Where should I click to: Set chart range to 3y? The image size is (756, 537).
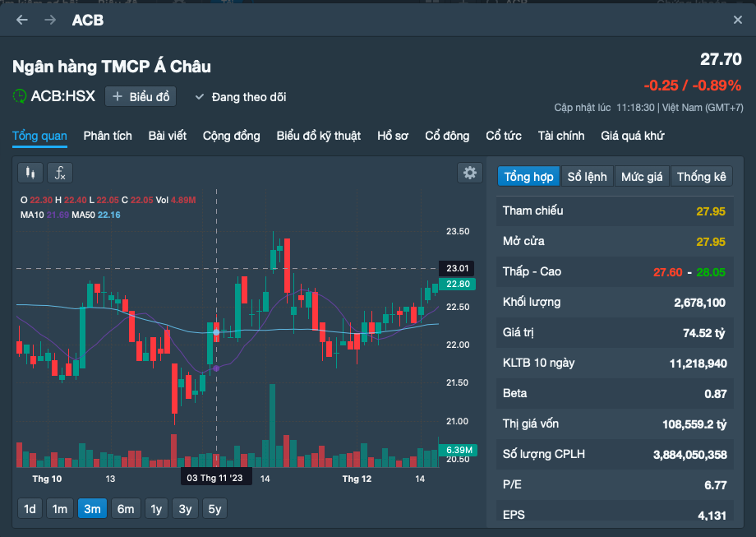coord(185,509)
